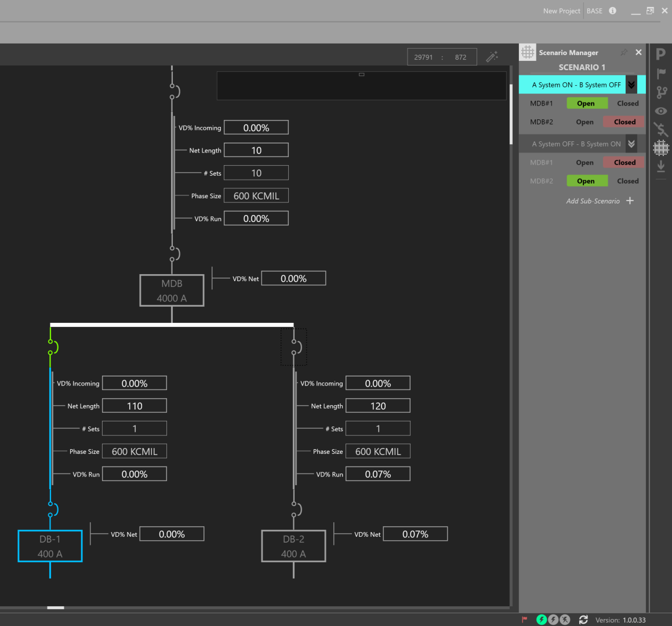
Task: Click the flag icon in the right sidebar
Action: coord(660,72)
